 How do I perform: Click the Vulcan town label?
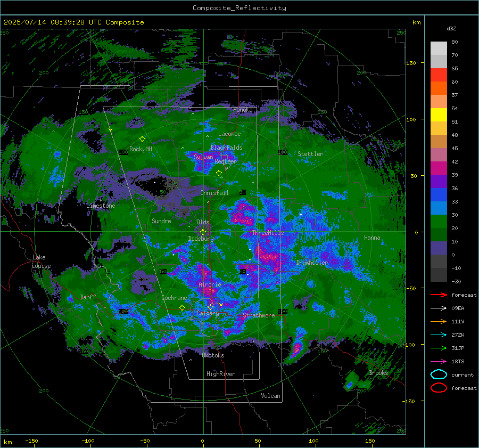pos(270,396)
